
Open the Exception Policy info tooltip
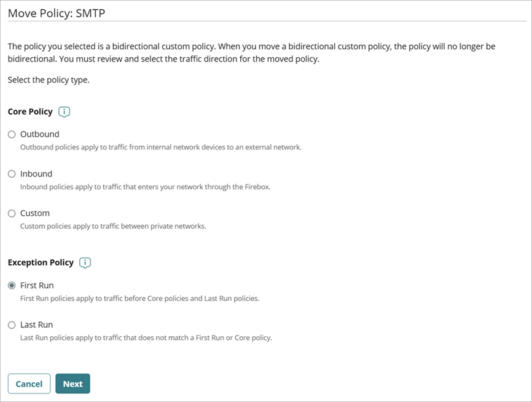point(85,262)
